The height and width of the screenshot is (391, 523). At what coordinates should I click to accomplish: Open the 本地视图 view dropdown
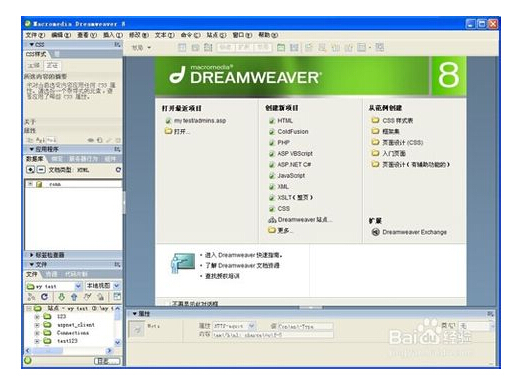(103, 286)
